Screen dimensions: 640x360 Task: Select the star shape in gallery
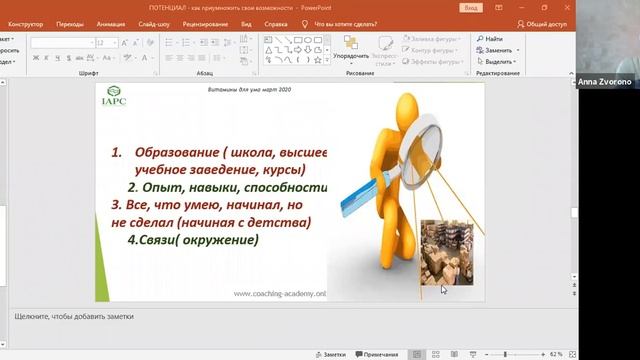tap(318, 60)
